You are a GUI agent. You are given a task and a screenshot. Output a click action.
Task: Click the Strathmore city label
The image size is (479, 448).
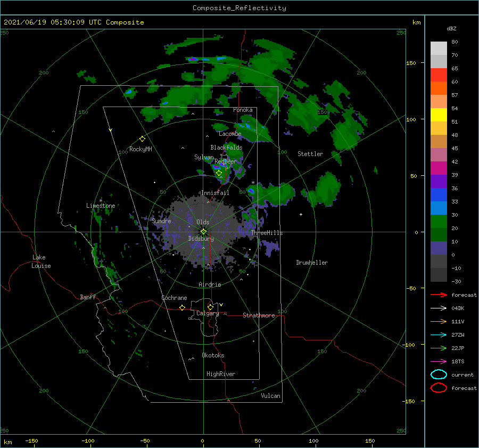pyautogui.click(x=259, y=315)
